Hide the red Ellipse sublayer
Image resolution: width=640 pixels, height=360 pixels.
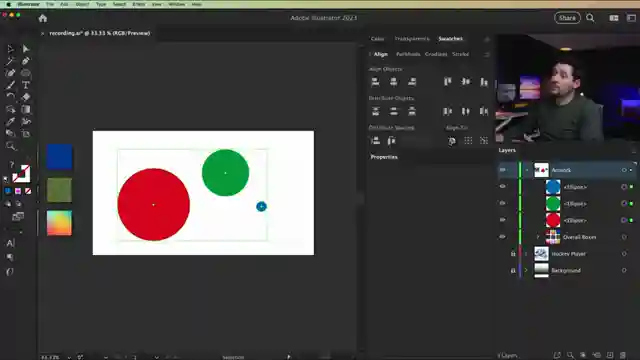coord(502,220)
